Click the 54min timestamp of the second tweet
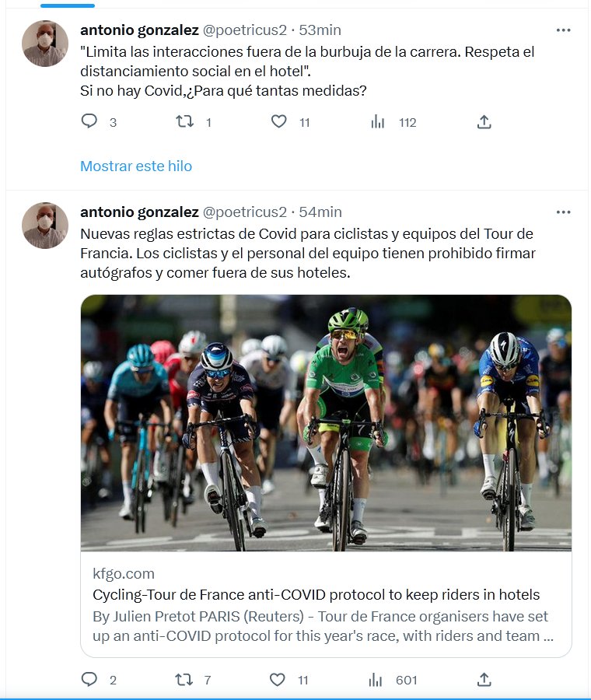 click(x=320, y=212)
